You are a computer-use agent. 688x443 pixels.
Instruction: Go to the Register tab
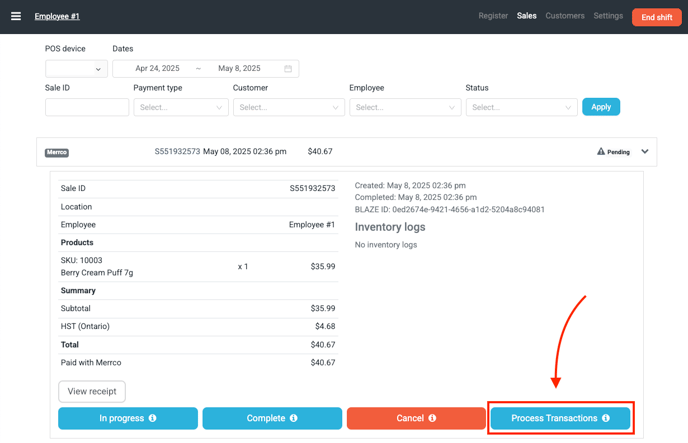(x=492, y=16)
